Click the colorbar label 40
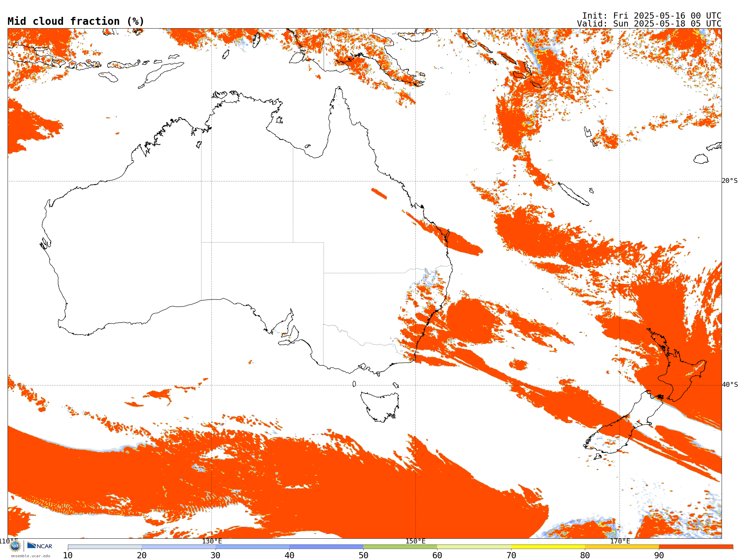This screenshot has height=560, width=744. (289, 555)
